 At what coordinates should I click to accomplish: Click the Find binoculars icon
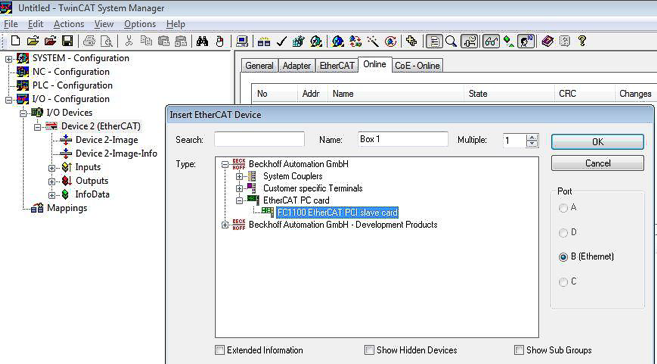[x=202, y=41]
